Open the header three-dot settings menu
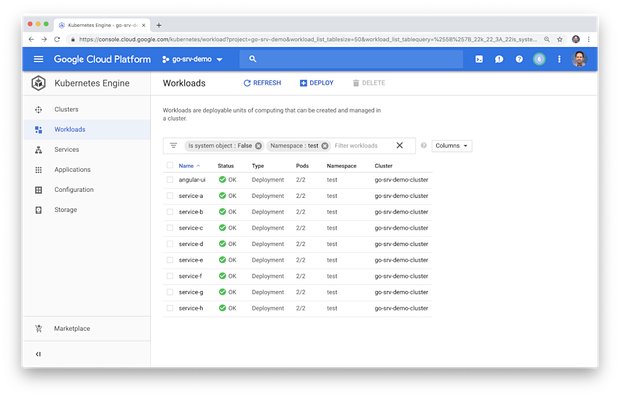Image resolution: width=620 pixels, height=397 pixels. point(559,59)
